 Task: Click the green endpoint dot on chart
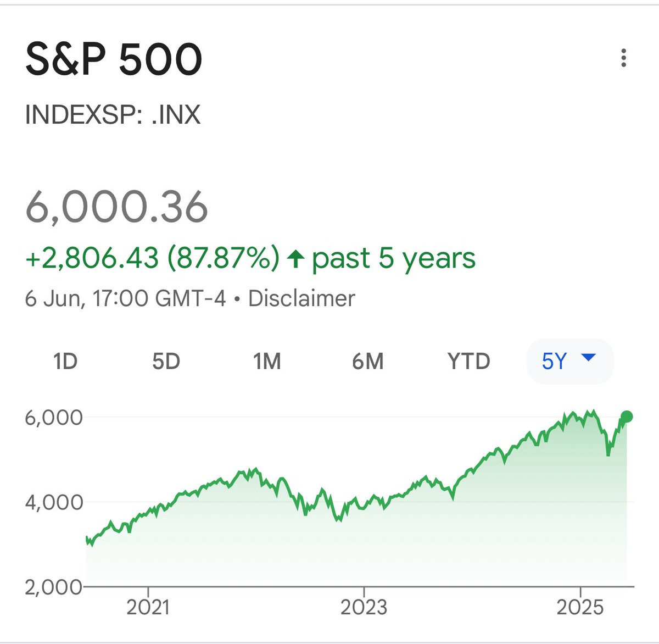(627, 417)
